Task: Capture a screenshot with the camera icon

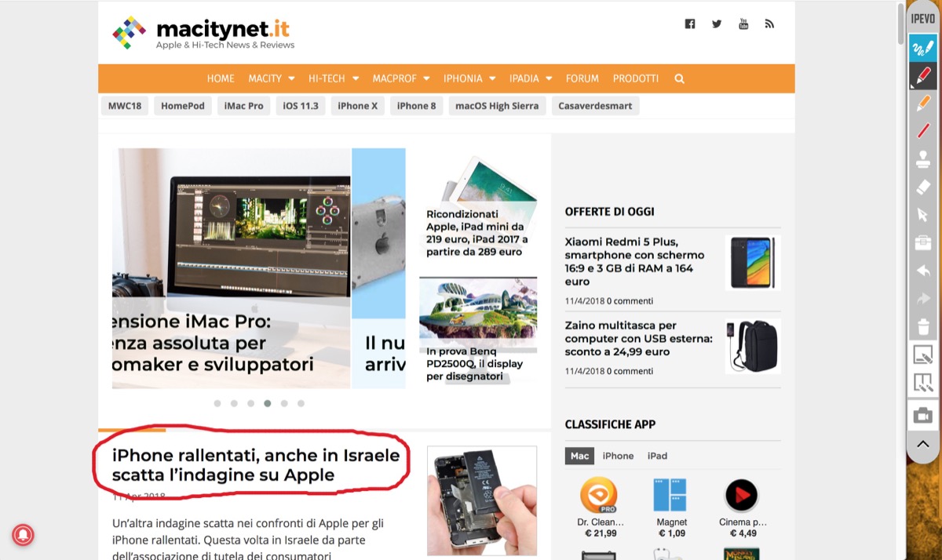Action: pos(923,416)
